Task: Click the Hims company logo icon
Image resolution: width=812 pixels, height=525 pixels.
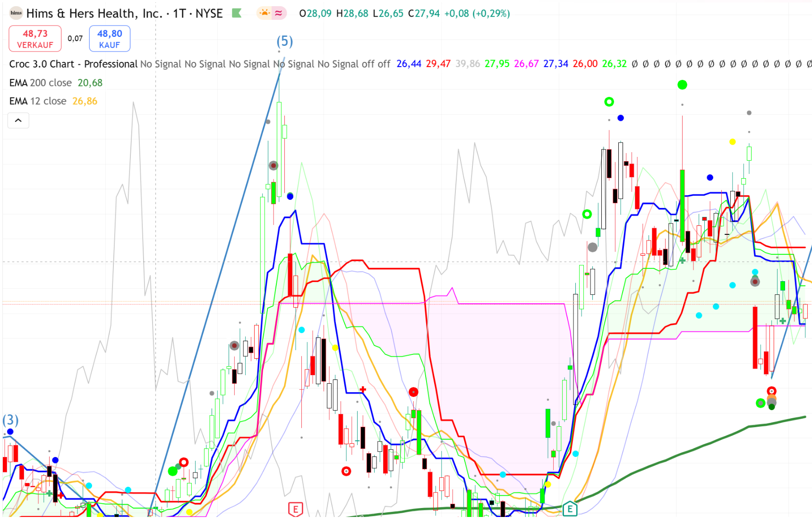Action: [x=16, y=13]
